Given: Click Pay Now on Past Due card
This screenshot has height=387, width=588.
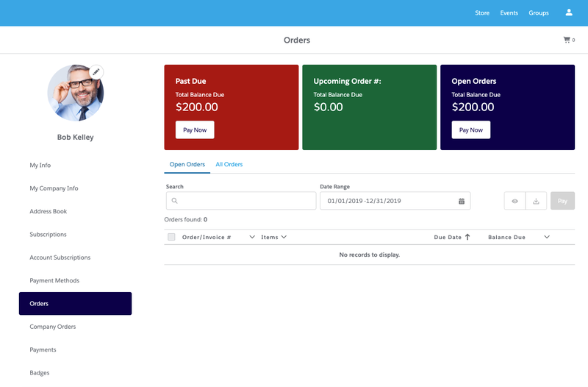Looking at the screenshot, I should (195, 130).
